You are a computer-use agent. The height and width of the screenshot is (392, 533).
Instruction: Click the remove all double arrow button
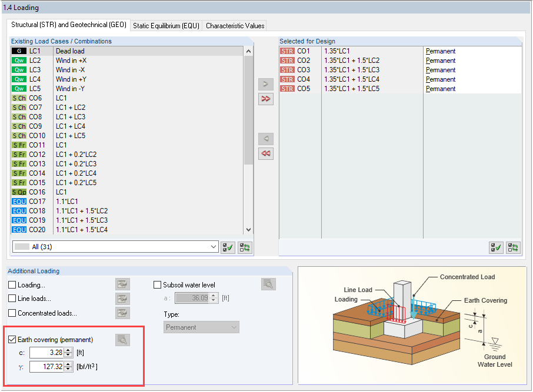click(x=266, y=153)
